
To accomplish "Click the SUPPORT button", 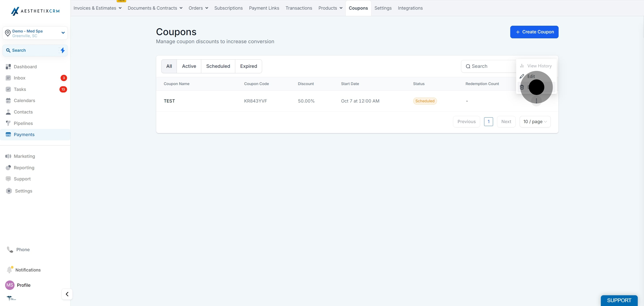I will [619, 300].
